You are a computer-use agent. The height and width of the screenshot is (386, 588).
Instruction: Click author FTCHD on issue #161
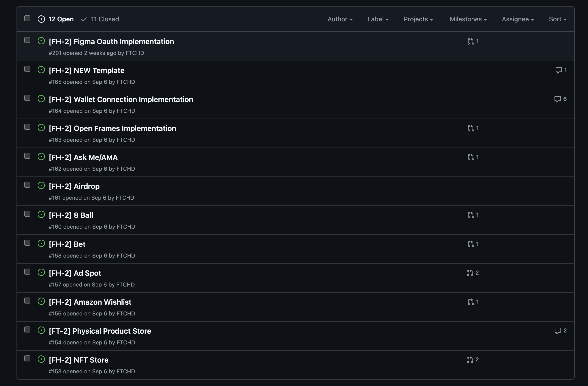[x=125, y=198]
